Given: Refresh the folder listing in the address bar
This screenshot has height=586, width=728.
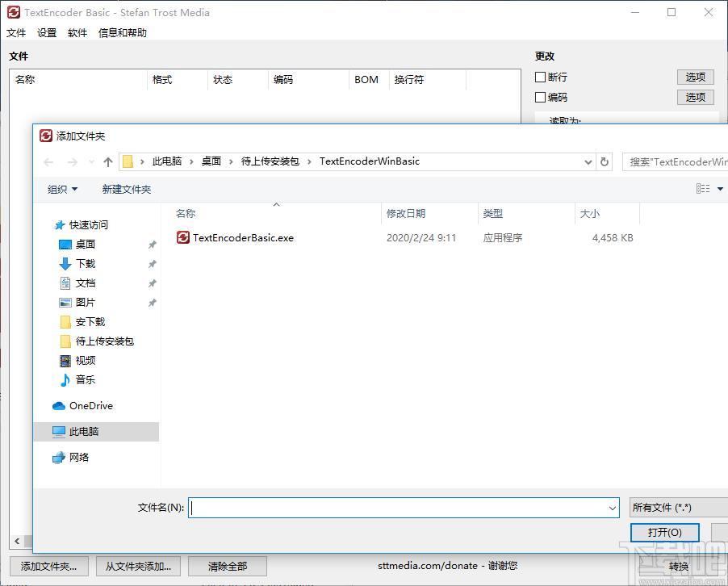Looking at the screenshot, I should click(604, 161).
